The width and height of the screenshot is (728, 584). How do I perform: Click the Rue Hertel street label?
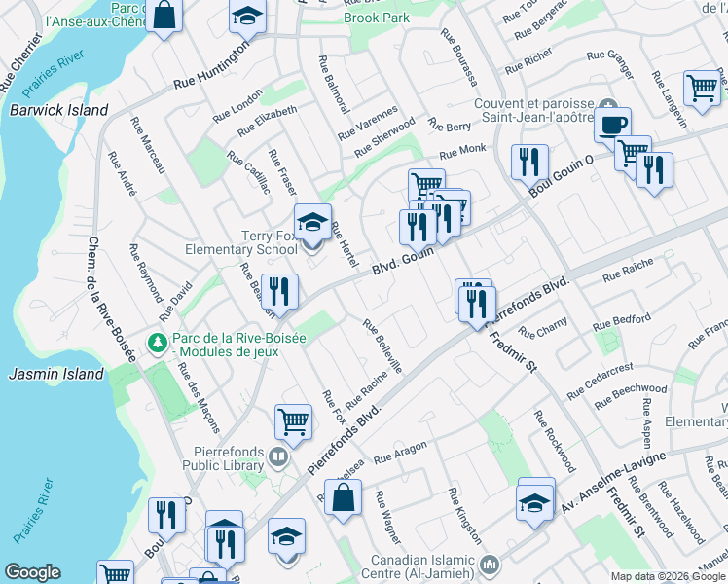345,244
